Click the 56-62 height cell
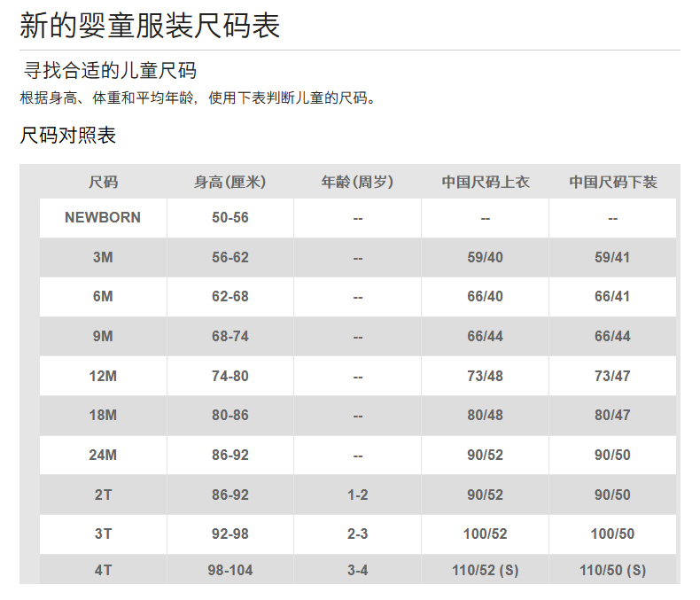Screen dimensions: 700x600 (x=229, y=257)
